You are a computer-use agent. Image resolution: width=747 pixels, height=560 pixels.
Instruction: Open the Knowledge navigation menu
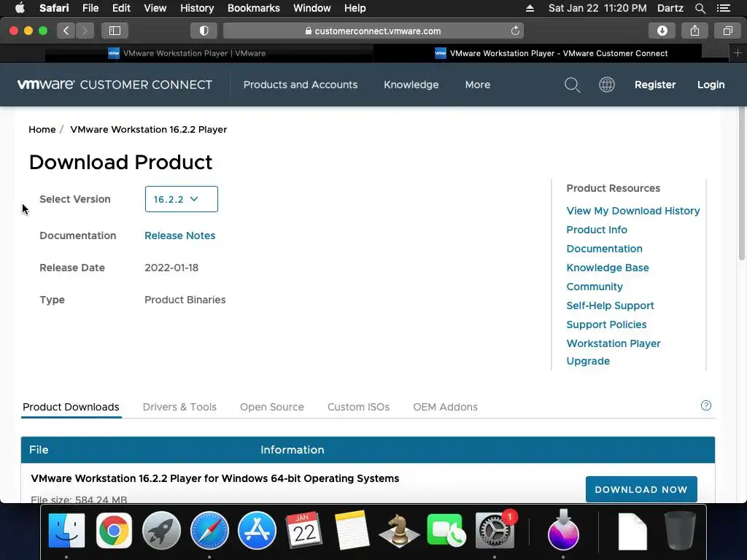coord(411,85)
